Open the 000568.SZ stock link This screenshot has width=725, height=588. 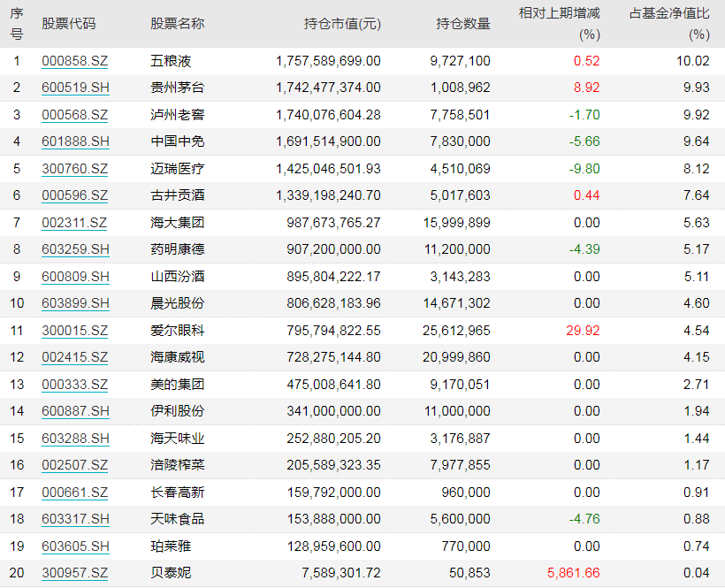(x=74, y=115)
